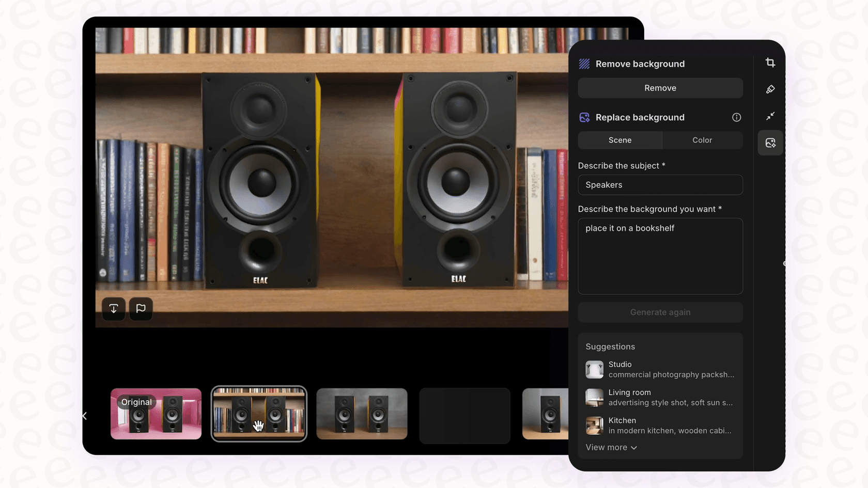Select the Living room suggestion
Viewport: 868px width, 488px height.
pyautogui.click(x=660, y=397)
